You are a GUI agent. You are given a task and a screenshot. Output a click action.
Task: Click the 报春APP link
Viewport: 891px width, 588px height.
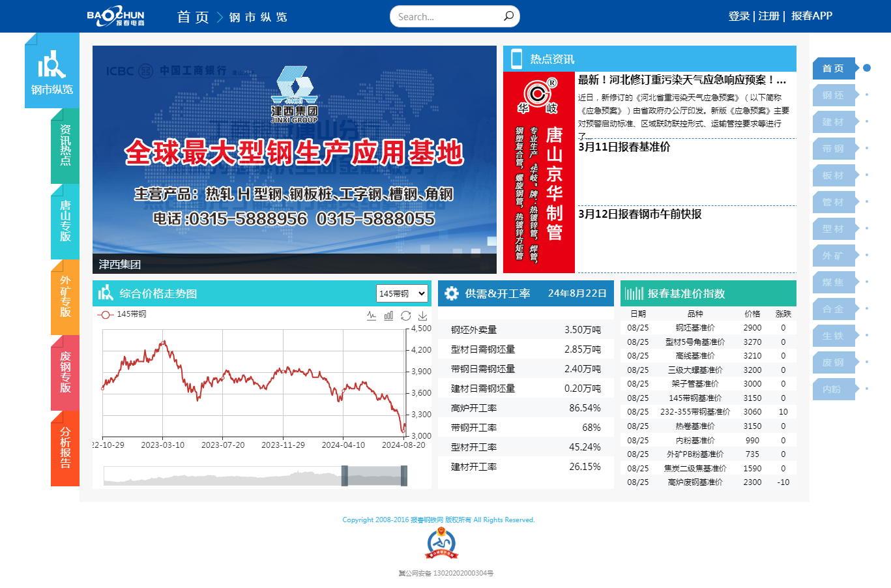[x=811, y=16]
